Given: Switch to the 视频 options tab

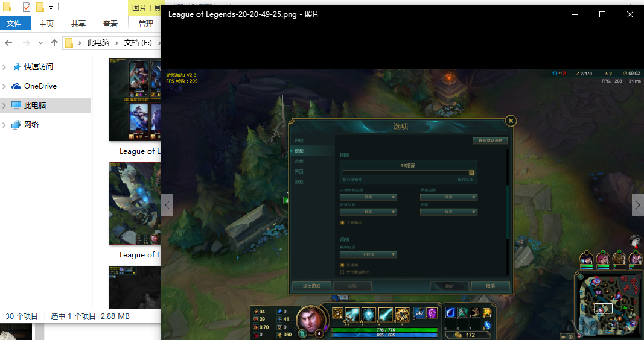Looking at the screenshot, I should [299, 151].
